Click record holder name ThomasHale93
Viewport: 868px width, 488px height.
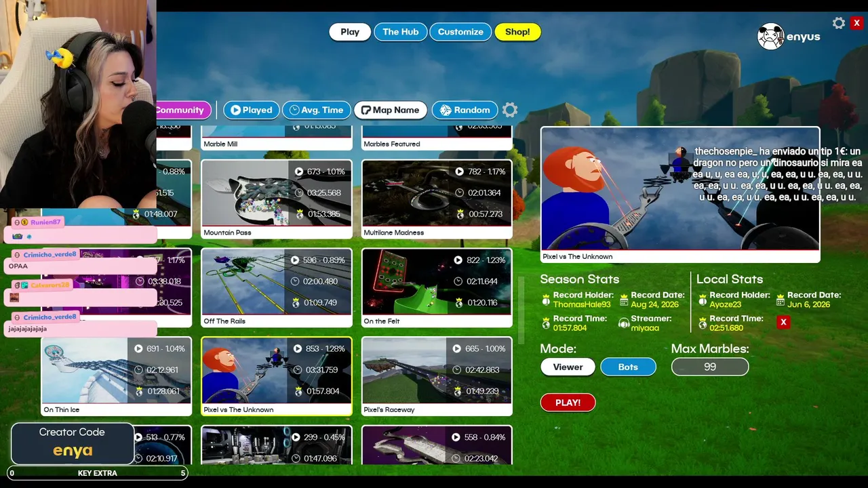(x=582, y=305)
